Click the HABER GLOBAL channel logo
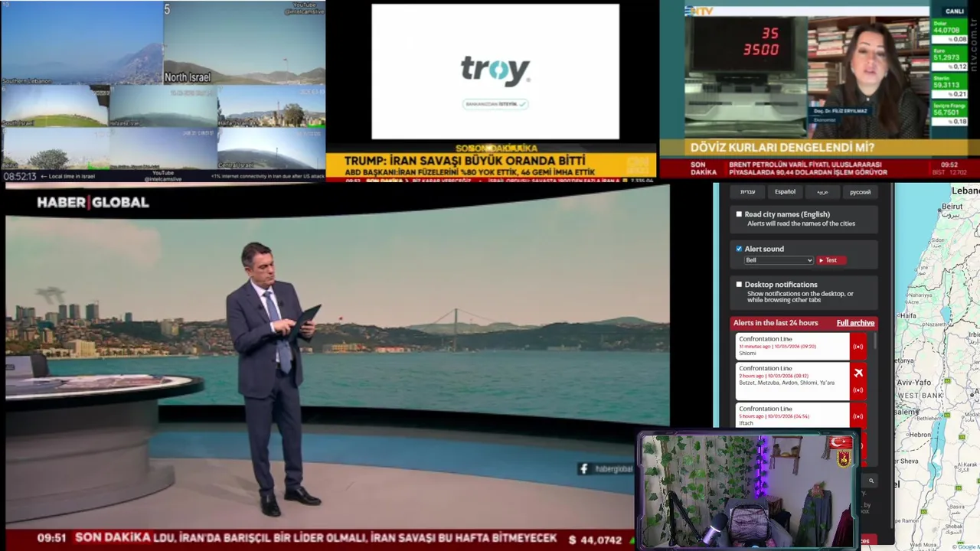The image size is (980, 551). click(93, 202)
